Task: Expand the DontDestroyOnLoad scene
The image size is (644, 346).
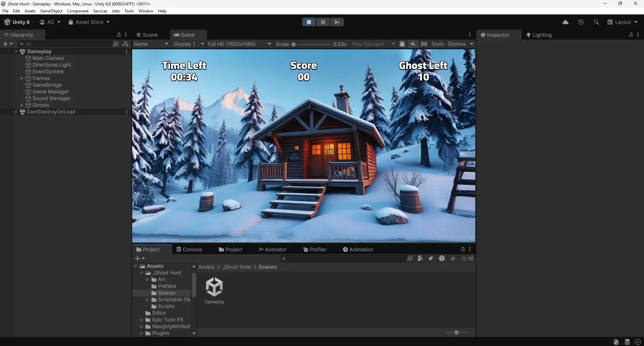Action: (x=16, y=112)
